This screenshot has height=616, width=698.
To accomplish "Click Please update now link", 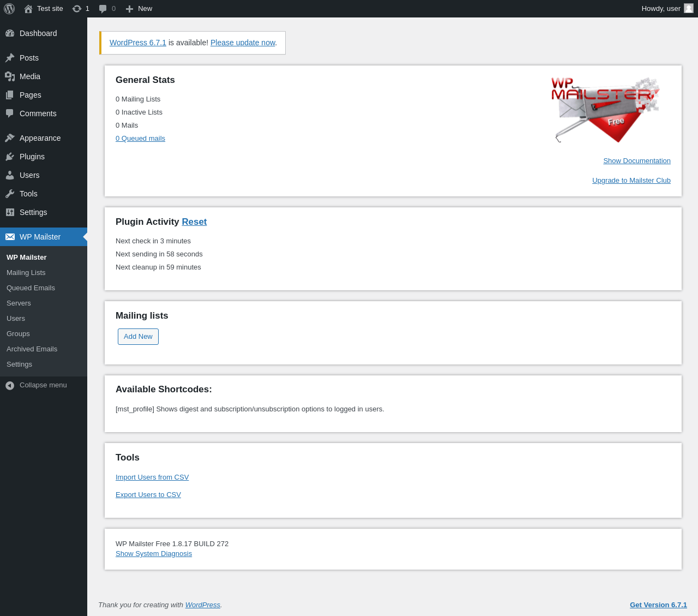I will pyautogui.click(x=243, y=43).
